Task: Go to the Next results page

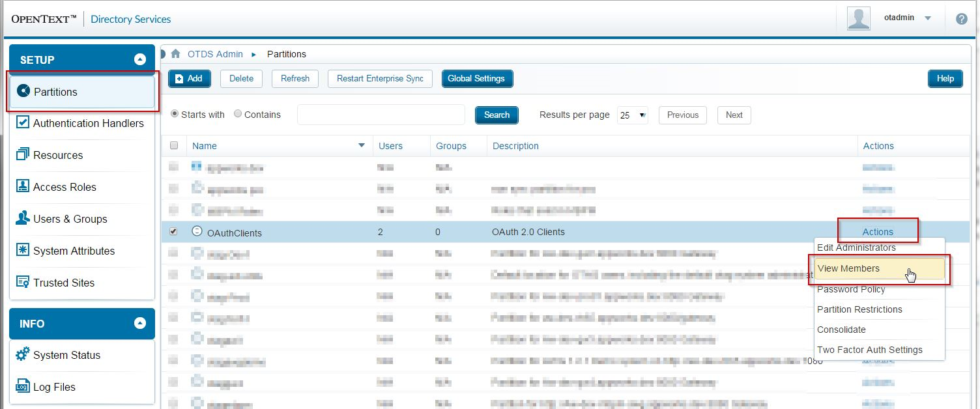Action: click(x=734, y=115)
